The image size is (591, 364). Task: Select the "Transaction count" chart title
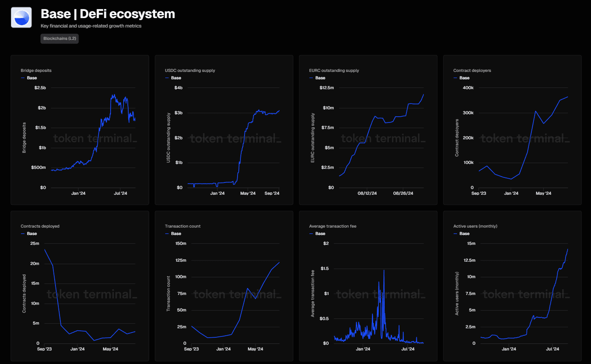tap(183, 226)
